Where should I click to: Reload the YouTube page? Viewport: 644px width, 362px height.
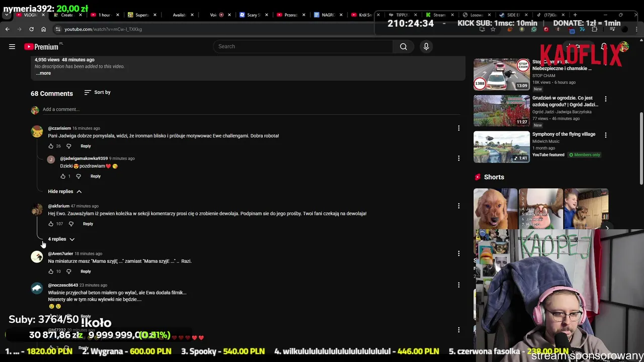(x=31, y=29)
